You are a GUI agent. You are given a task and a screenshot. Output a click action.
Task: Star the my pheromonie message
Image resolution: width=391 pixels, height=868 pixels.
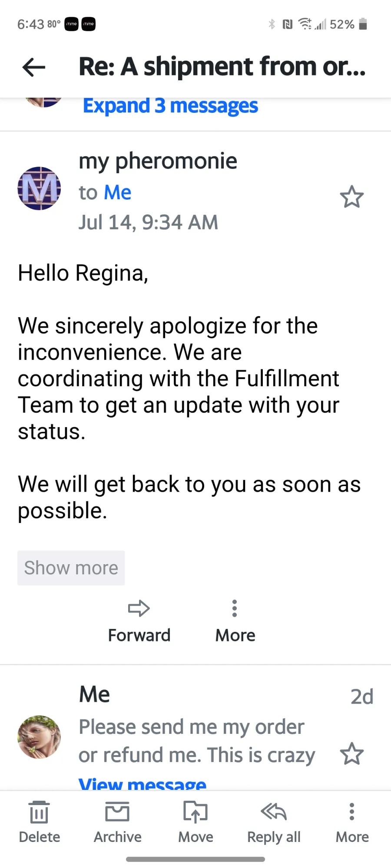pos(351,197)
